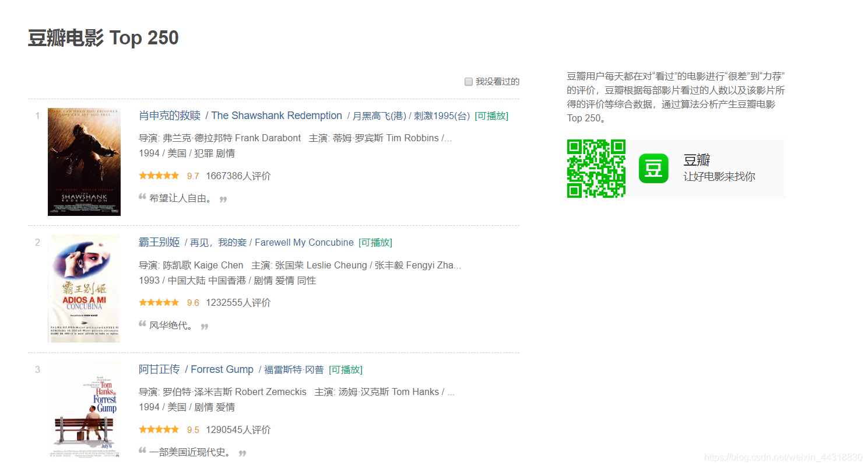Click The Shawshank Redemption poster thumbnail
The height and width of the screenshot is (468, 868).
(x=84, y=162)
